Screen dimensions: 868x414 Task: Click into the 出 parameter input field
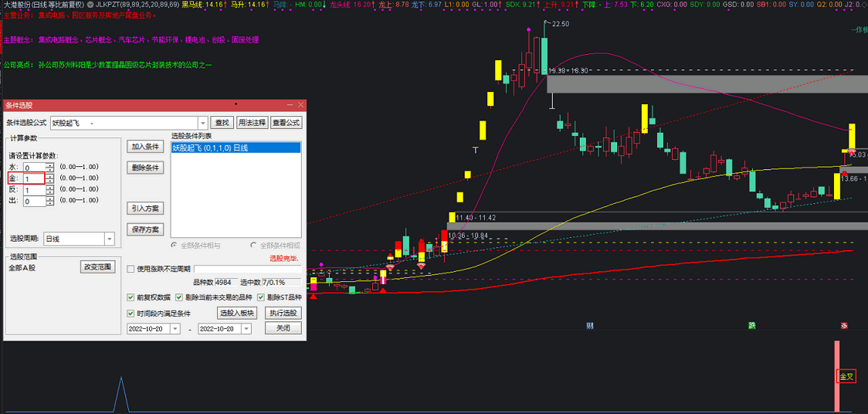pos(35,202)
